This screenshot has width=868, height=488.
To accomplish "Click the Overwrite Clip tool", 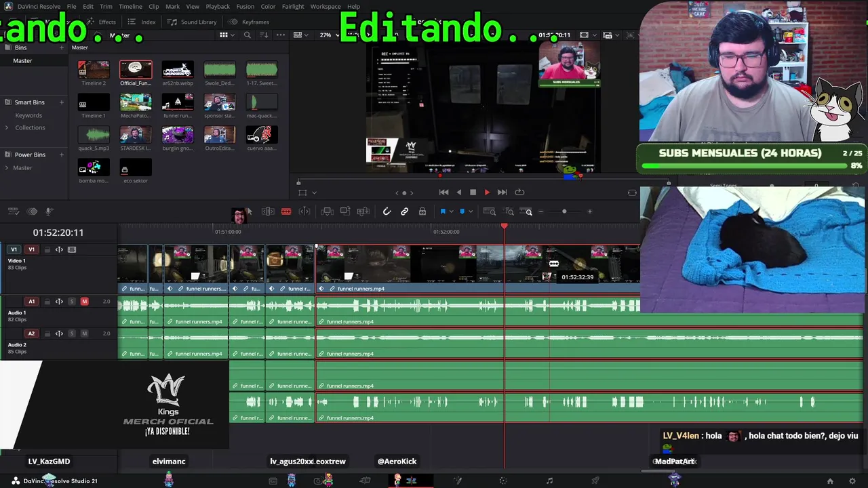I will (345, 211).
